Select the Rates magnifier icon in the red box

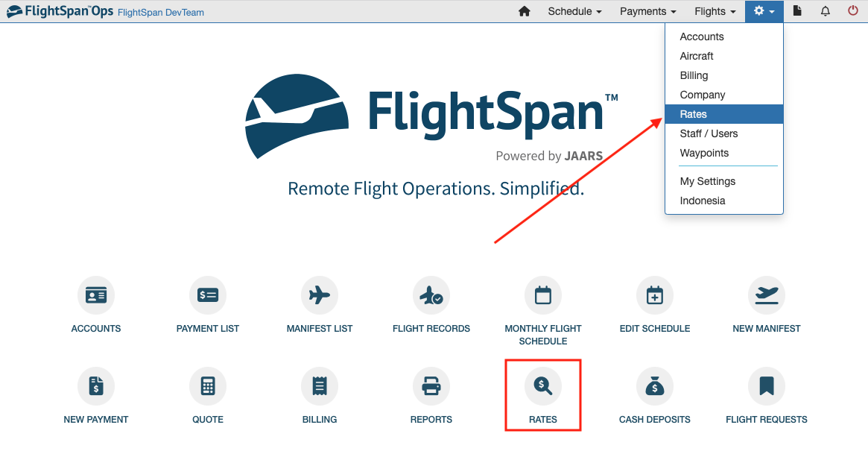click(542, 385)
